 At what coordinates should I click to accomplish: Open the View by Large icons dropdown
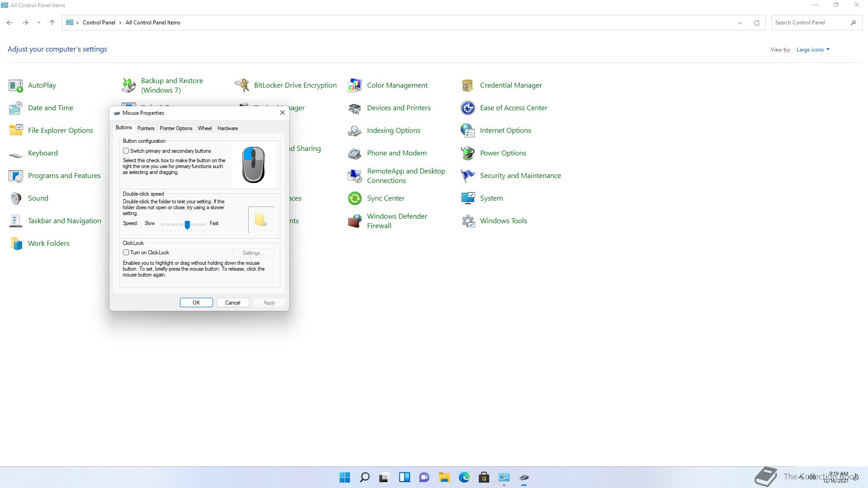[x=813, y=50]
